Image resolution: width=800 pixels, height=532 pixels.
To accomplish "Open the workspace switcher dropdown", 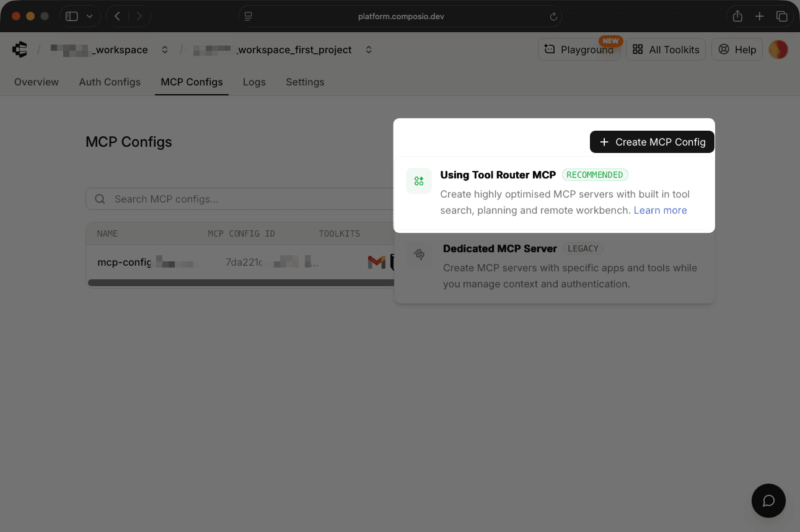I will pos(165,50).
